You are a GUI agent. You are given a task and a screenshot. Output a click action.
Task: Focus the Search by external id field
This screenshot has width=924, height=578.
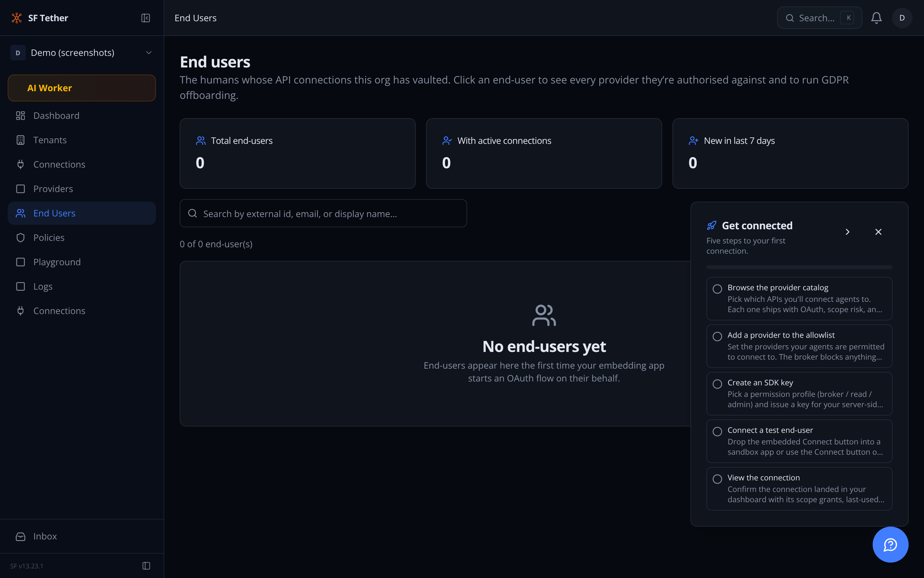pos(323,213)
